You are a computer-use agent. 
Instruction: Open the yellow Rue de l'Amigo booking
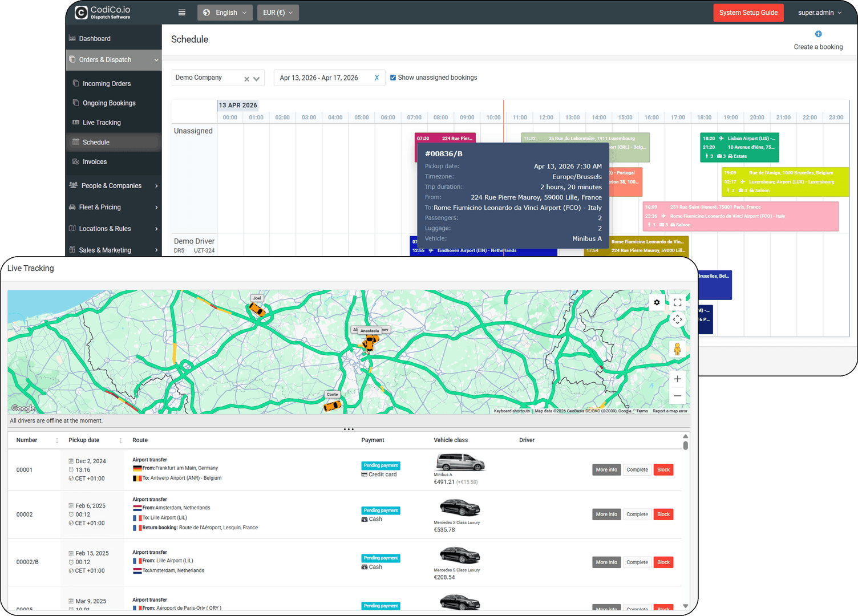coord(785,182)
